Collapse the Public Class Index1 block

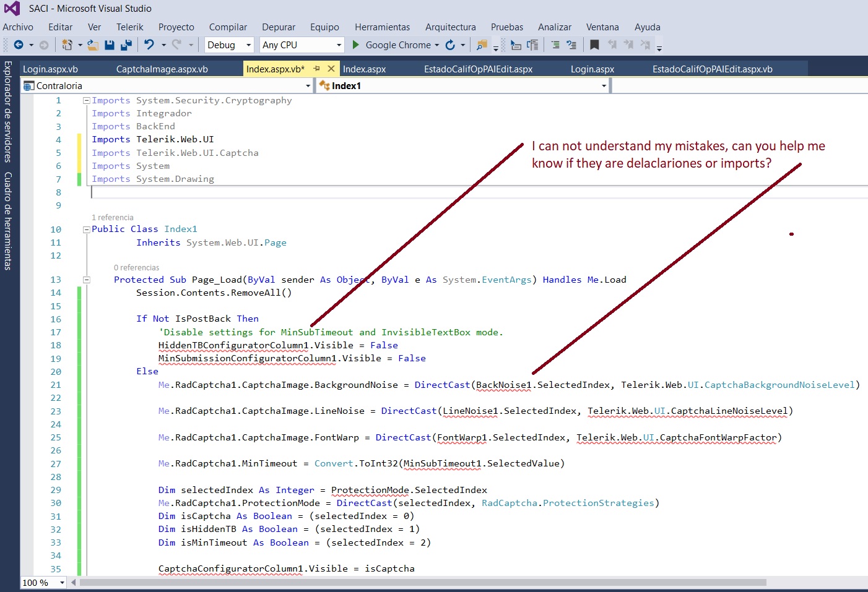coord(87,230)
